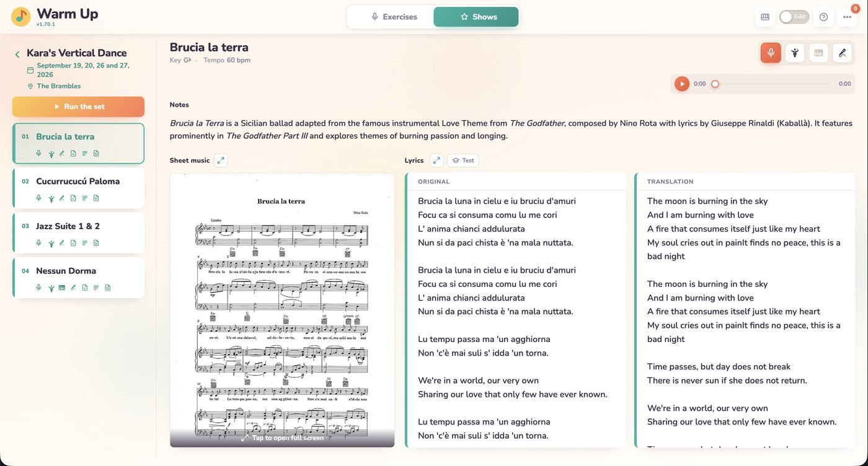Select the orange microphone vocal track button
The image size is (868, 466).
(x=771, y=53)
